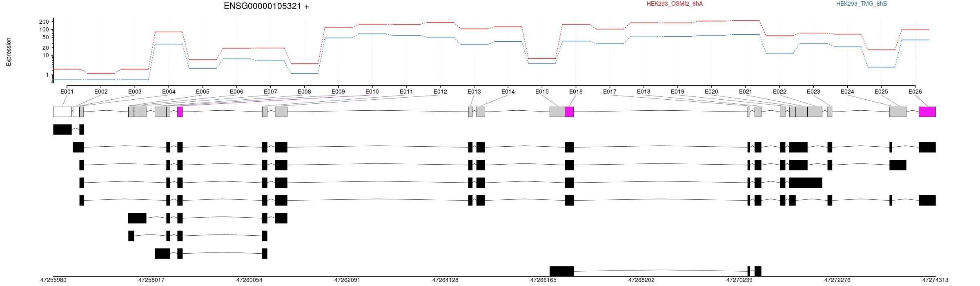Click genomic coordinate 47262091
Screen dimensions: 980x286
pos(347,280)
